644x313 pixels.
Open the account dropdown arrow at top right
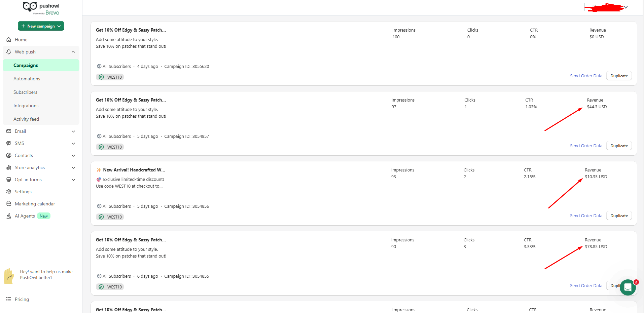coord(626,7)
